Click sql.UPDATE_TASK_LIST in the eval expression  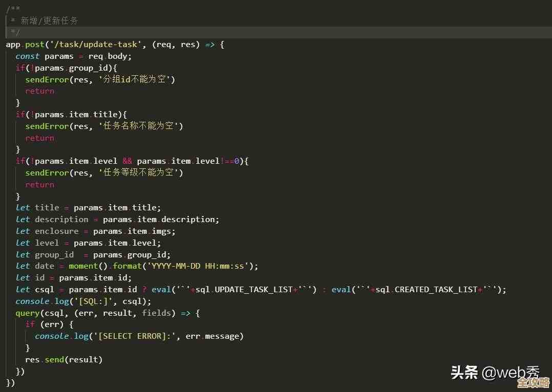coord(244,290)
